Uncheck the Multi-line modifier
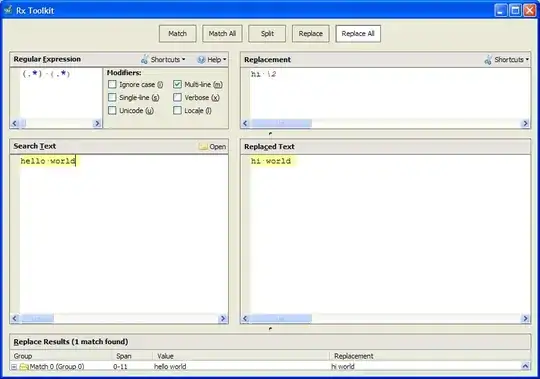 pos(177,84)
